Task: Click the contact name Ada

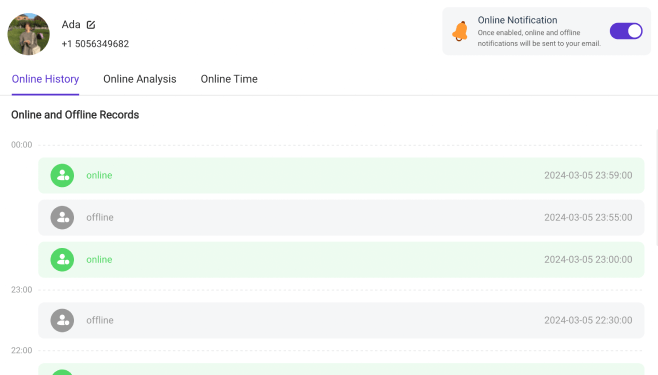Action: coord(71,25)
